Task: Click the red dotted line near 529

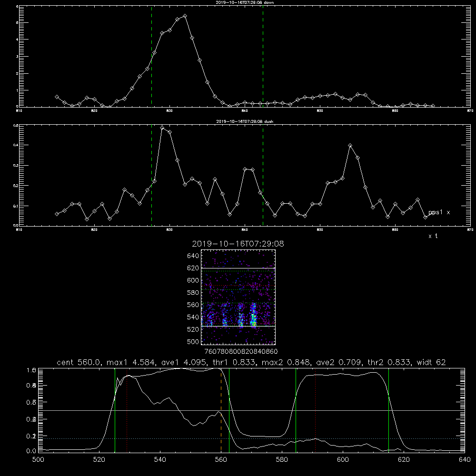Action: click(x=127, y=410)
